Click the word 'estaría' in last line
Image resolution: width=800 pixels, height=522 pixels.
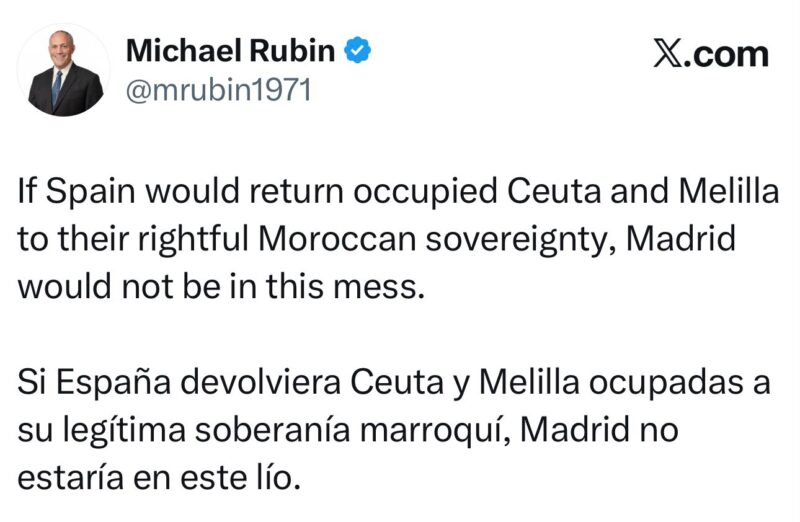coord(71,478)
